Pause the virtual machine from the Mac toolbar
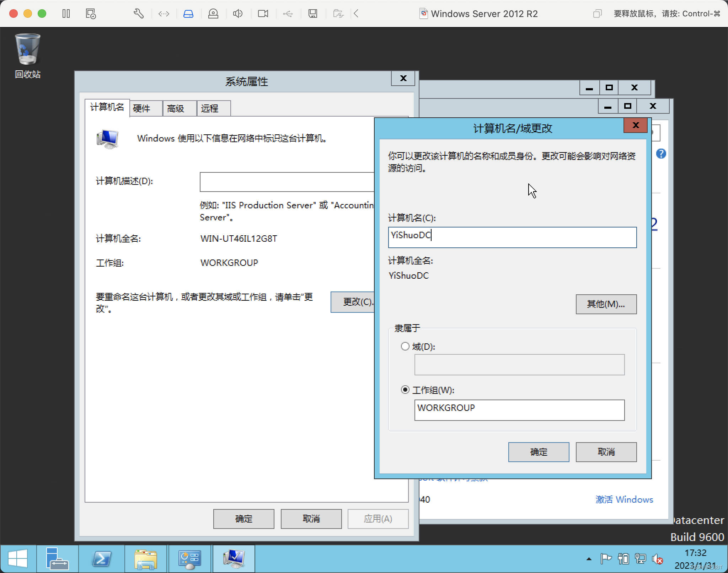The width and height of the screenshot is (728, 573). 66,14
